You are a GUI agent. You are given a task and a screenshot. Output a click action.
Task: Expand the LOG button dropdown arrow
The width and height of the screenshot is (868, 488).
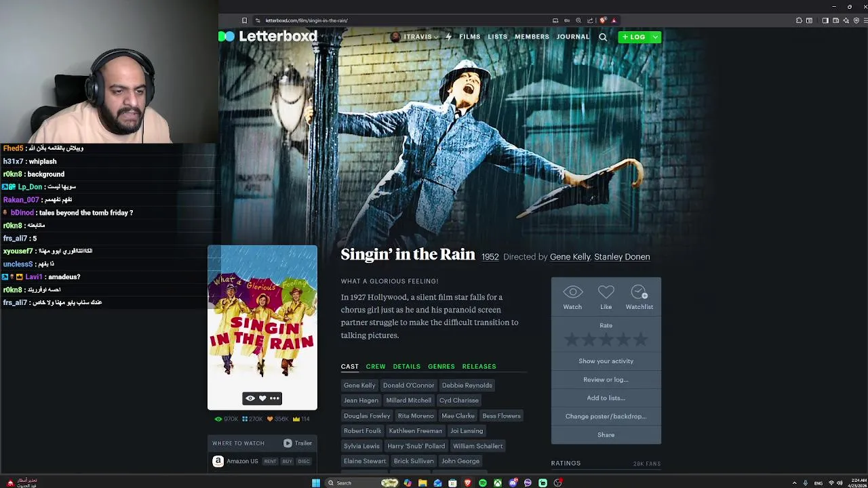[x=655, y=37]
